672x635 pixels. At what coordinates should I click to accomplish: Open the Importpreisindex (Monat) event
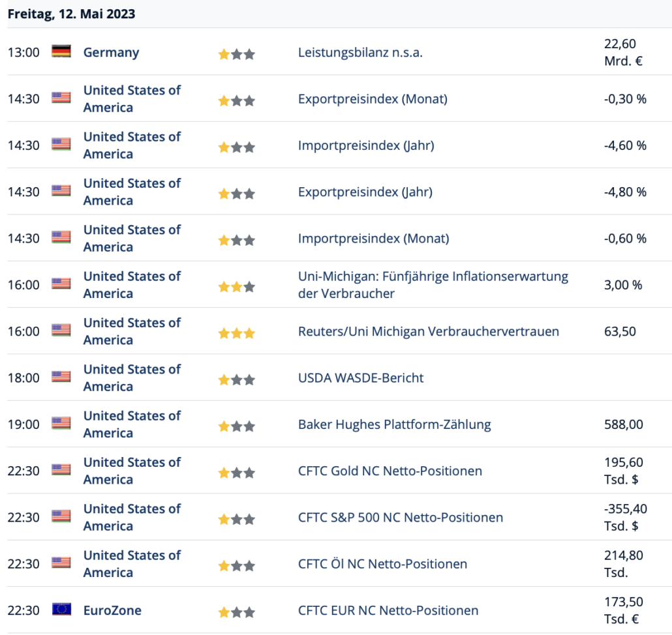click(x=374, y=239)
